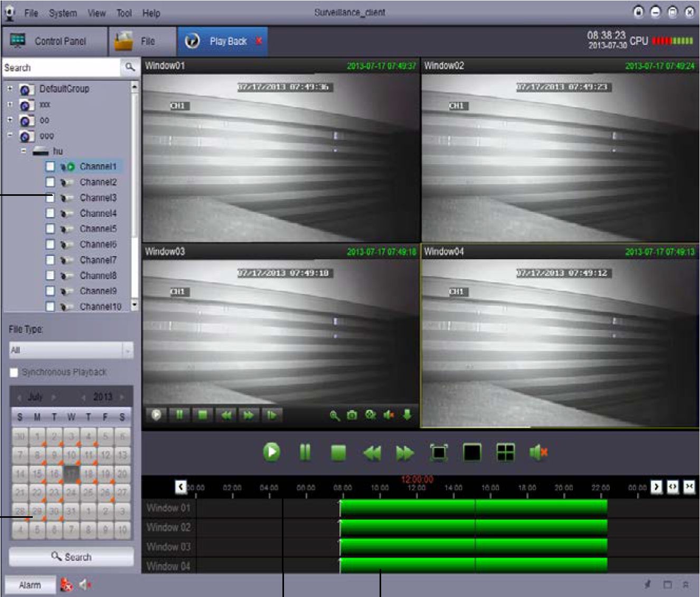The height and width of the screenshot is (597, 700).
Task: Click the magnifier zoom icon in Window03
Action: (335, 415)
